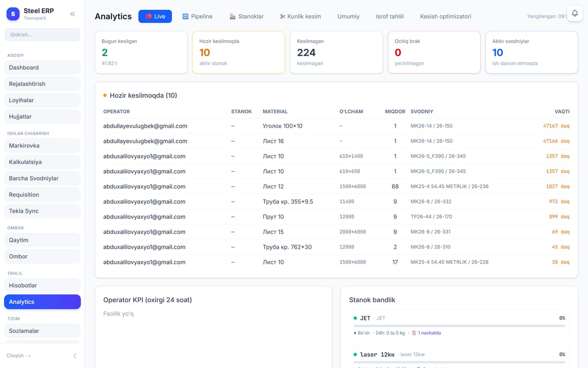Open the Stanoklar tab label
Viewport: 588px width, 368px height.
[251, 16]
